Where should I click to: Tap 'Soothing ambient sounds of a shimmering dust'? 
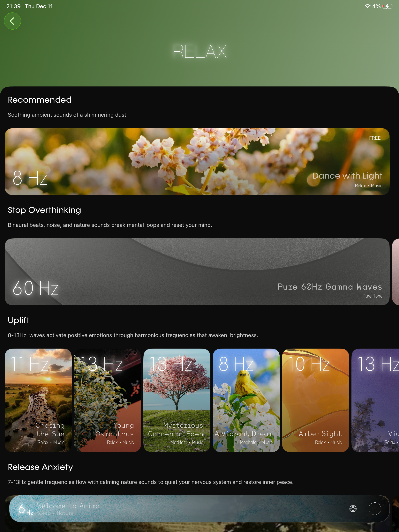click(x=67, y=115)
